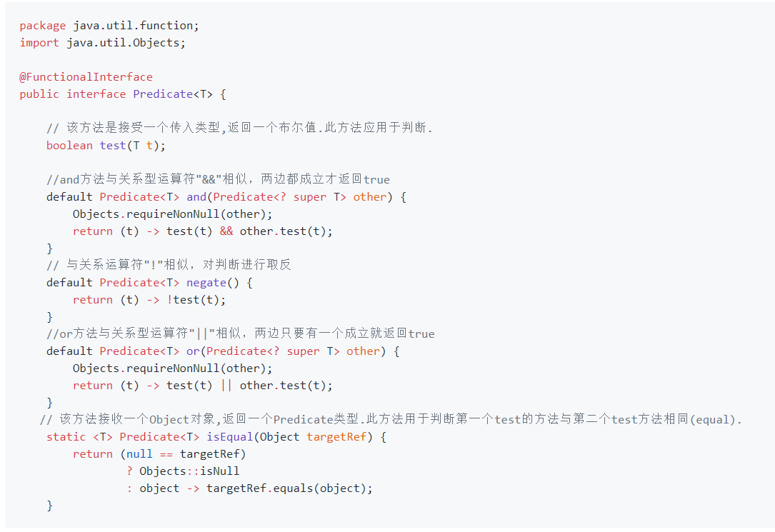Click the "and" method name in its declaration
This screenshot has height=532, width=775.
[x=196, y=197]
